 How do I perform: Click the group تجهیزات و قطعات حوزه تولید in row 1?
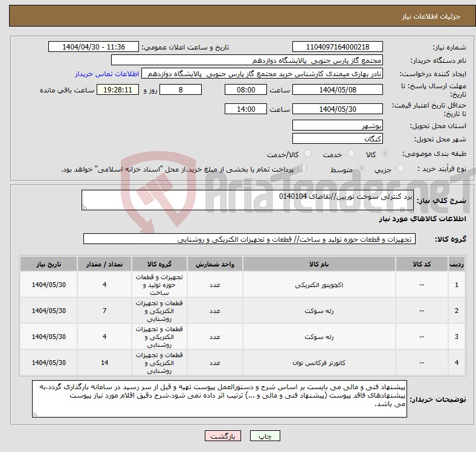pyautogui.click(x=159, y=285)
